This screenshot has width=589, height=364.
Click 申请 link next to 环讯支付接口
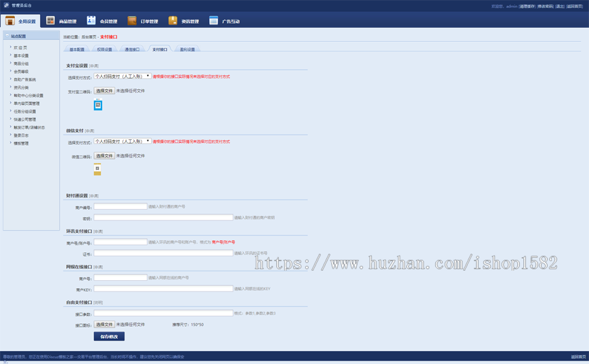(x=98, y=231)
